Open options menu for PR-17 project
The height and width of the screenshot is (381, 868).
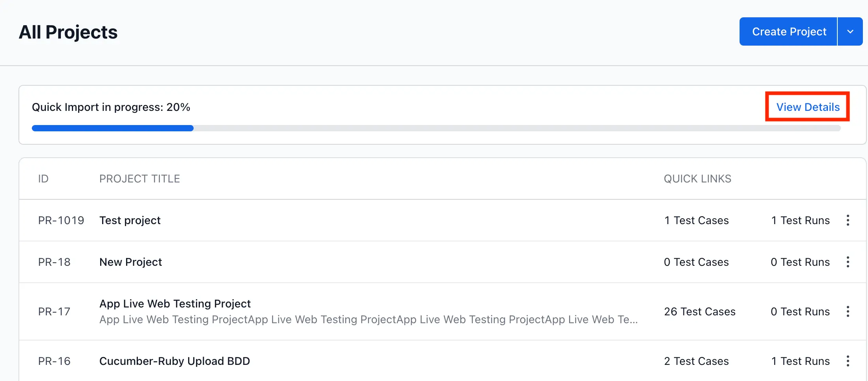(x=848, y=311)
